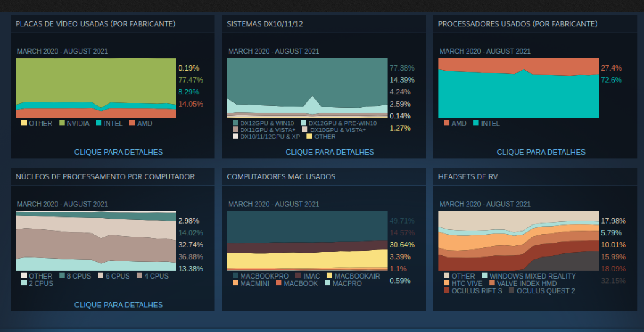Click the HTC VIVE legend entry
Image resolution: width=644 pixels, height=332 pixels.
pos(463,283)
